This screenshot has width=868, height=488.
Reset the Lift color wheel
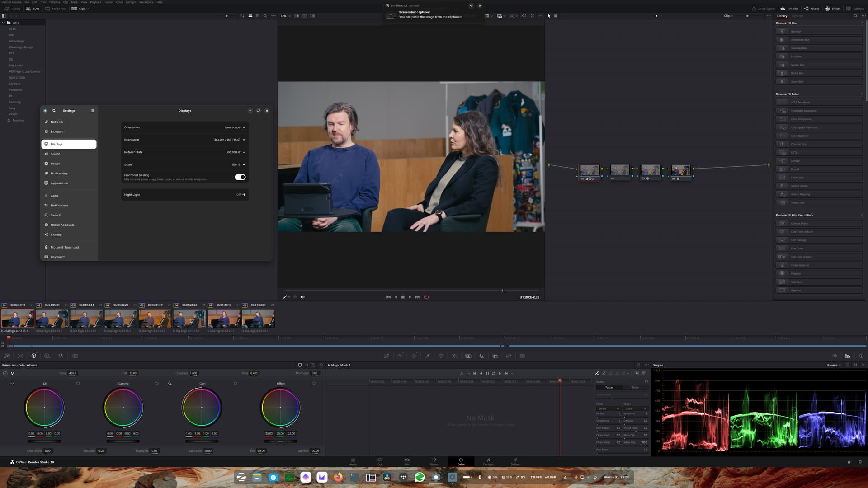point(78,383)
